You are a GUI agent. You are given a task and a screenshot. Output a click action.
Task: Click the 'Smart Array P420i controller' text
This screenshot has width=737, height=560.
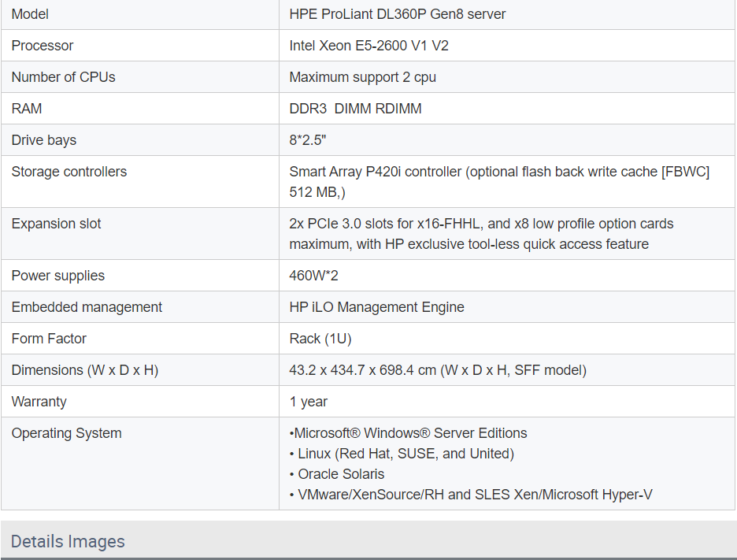[x=375, y=172]
